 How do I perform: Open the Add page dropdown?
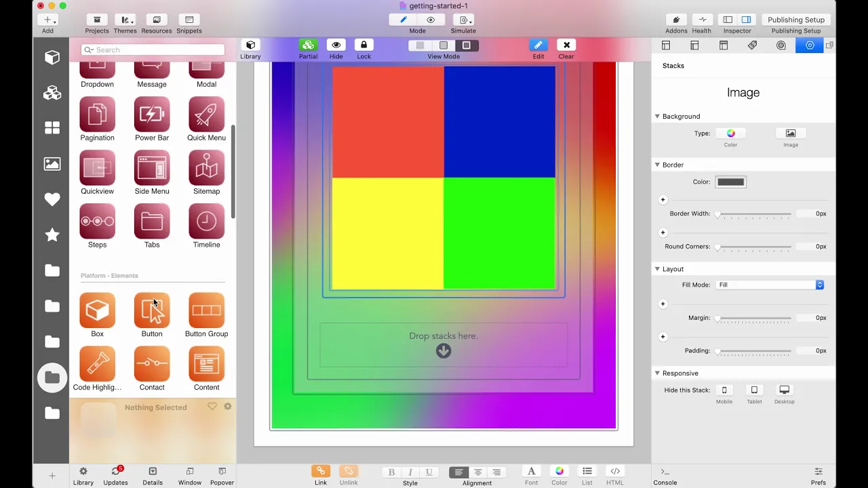pyautogui.click(x=47, y=20)
